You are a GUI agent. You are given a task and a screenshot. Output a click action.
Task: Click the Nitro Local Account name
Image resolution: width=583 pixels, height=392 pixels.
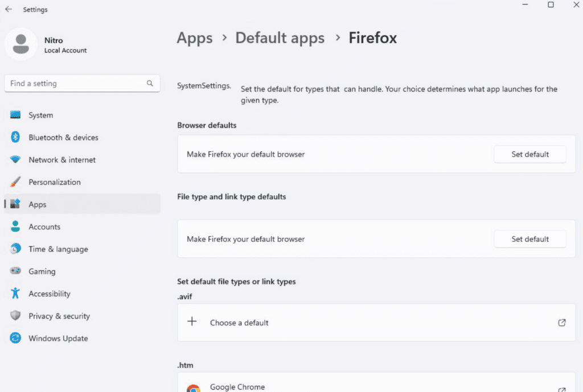[x=65, y=44]
